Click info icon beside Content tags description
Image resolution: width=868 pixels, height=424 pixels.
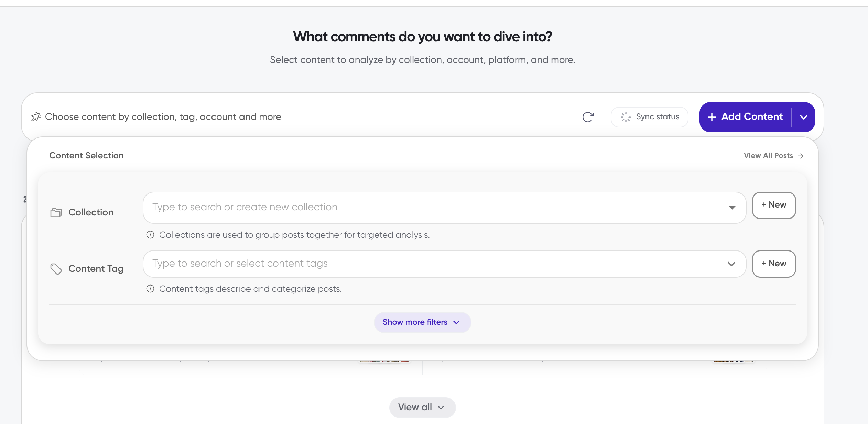[150, 289]
